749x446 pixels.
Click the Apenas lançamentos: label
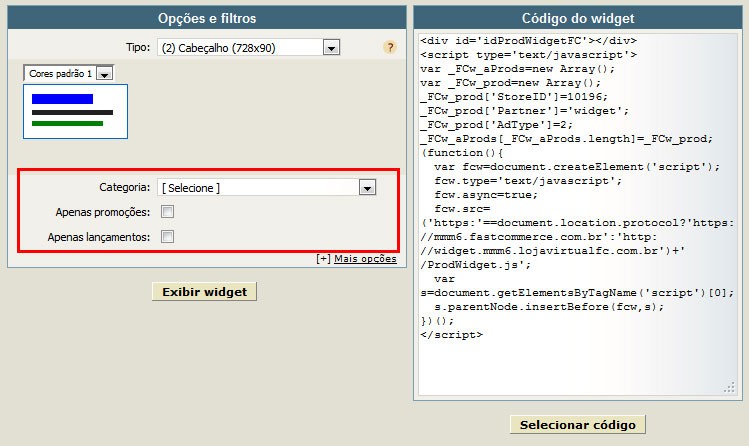pyautogui.click(x=99, y=237)
